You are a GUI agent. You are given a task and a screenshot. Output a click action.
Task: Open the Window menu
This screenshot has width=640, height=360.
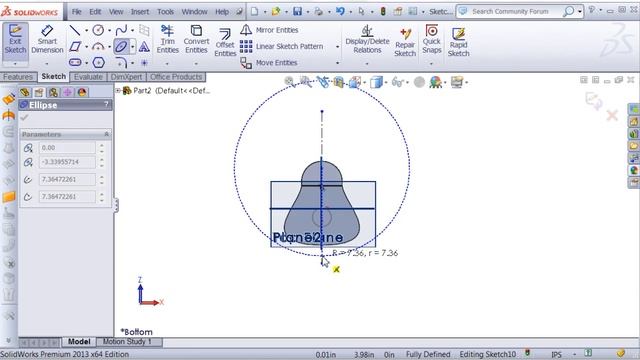194,12
